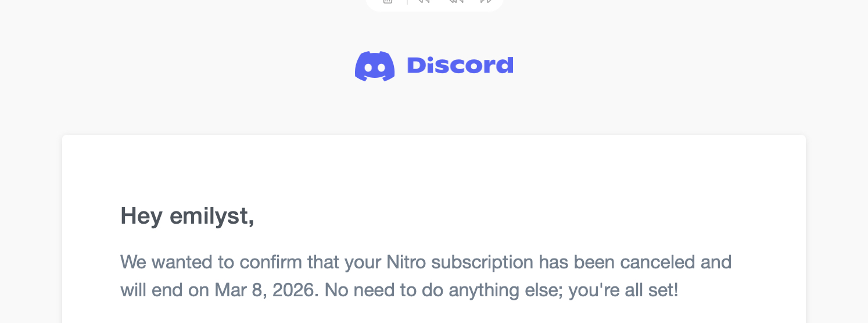Click the trash delete icon in toolbar
The height and width of the screenshot is (323, 868).
click(x=388, y=1)
